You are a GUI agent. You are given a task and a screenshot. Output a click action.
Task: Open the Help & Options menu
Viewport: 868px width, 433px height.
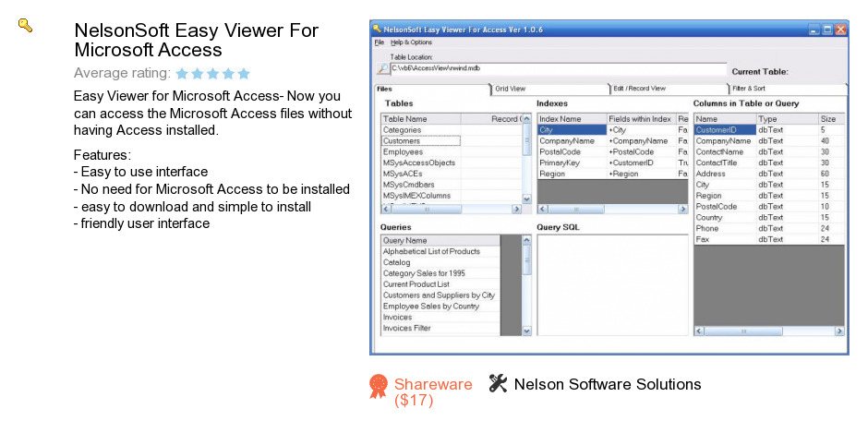tap(411, 42)
